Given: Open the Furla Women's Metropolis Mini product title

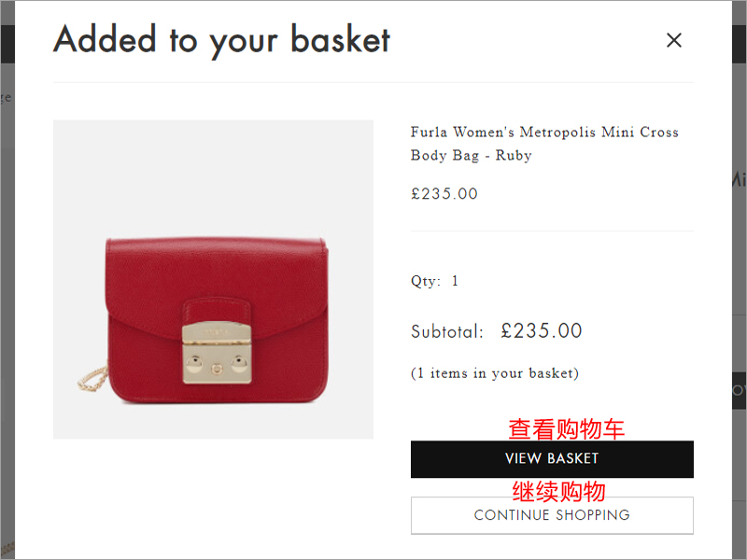Looking at the screenshot, I should (544, 144).
